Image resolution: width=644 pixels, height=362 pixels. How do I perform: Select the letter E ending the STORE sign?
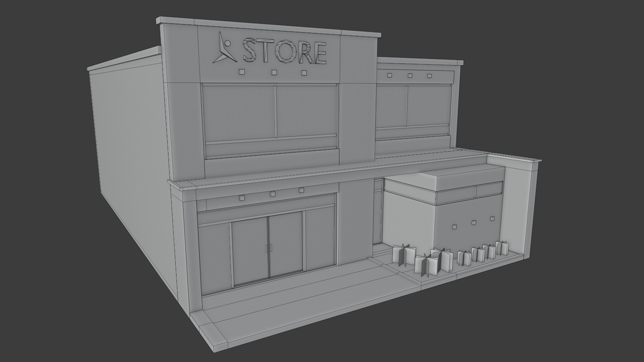click(x=321, y=53)
